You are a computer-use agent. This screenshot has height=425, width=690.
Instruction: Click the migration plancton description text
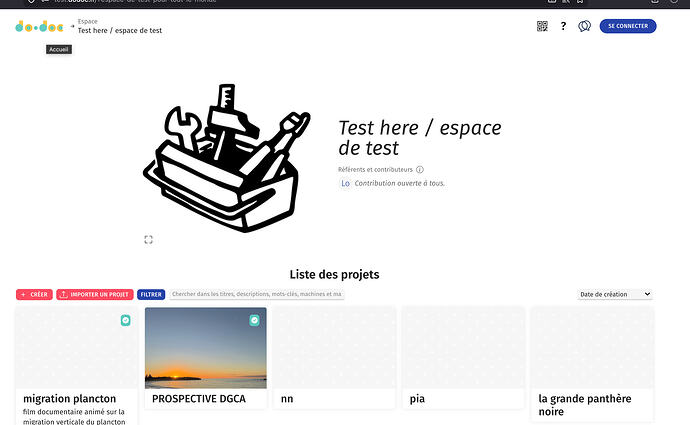[x=74, y=417]
